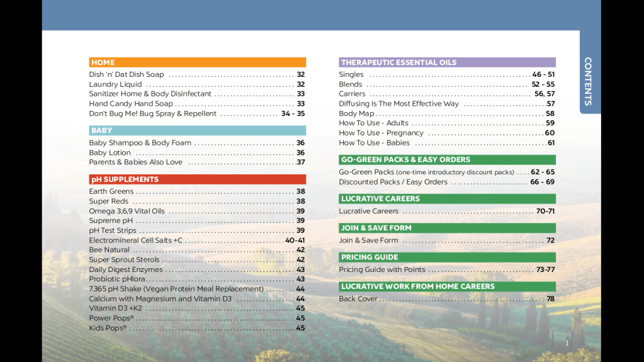Viewport: 644px width, 362px height.
Task: Go to Baby Shampoo & Body Foam
Action: 140,143
